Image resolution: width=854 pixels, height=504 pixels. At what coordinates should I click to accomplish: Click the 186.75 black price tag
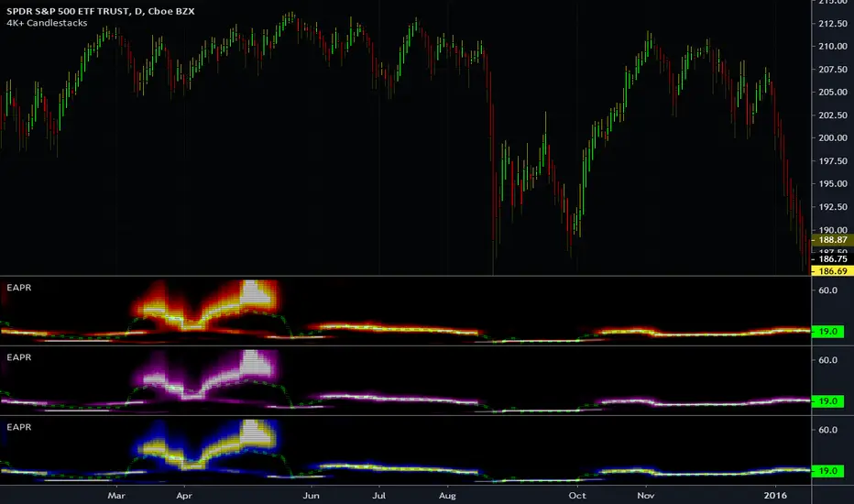[x=833, y=259]
